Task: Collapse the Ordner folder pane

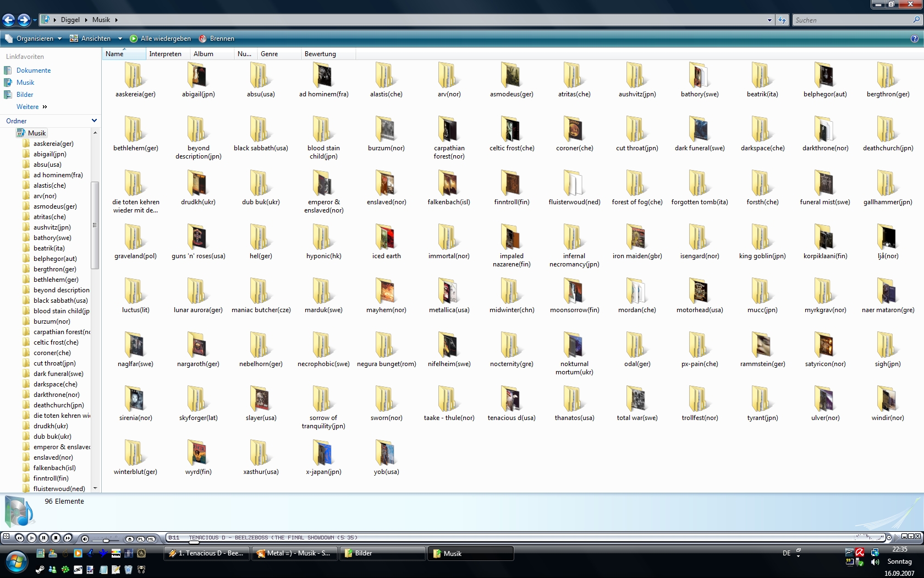Action: (x=94, y=121)
